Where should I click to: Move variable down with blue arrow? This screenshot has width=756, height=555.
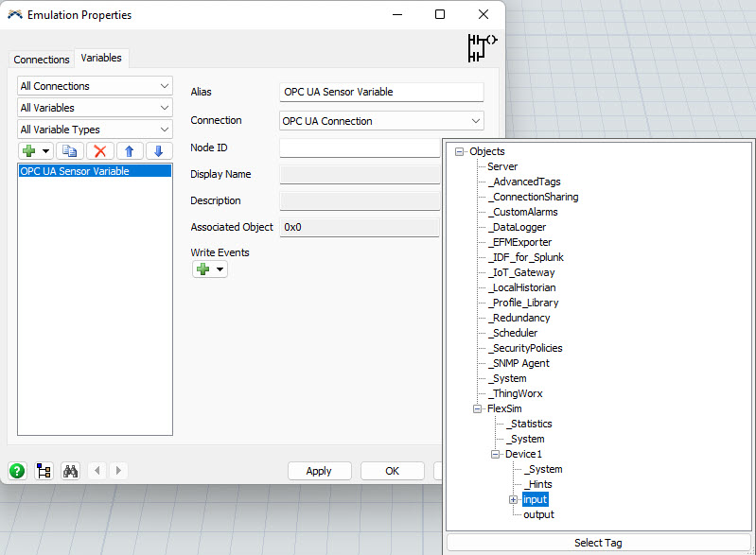tap(159, 151)
